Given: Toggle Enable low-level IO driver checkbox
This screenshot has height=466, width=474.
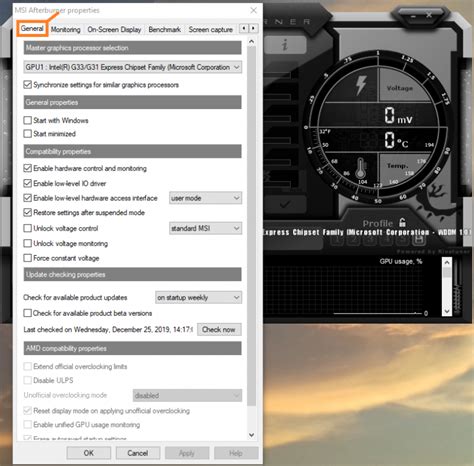Looking at the screenshot, I should (x=28, y=183).
